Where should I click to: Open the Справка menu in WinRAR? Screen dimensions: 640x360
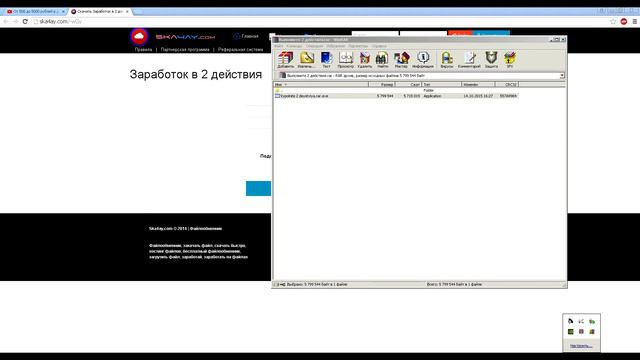(x=379, y=46)
